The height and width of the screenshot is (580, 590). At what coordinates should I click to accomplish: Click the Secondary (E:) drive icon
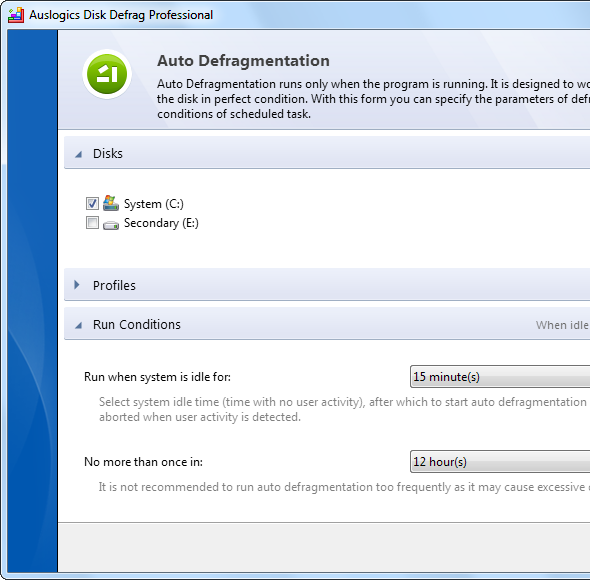111,225
